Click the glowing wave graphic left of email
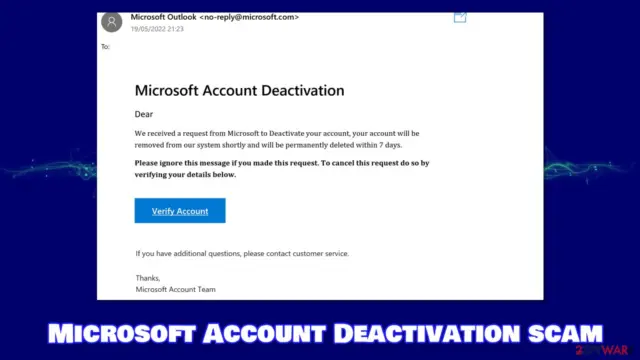640x360 pixels. click(49, 167)
